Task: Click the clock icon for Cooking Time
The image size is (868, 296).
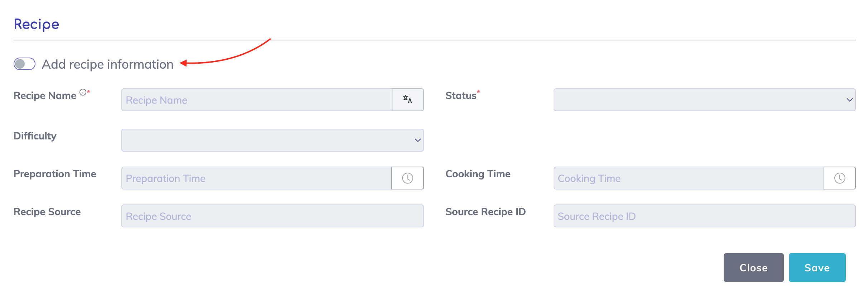Action: click(839, 178)
